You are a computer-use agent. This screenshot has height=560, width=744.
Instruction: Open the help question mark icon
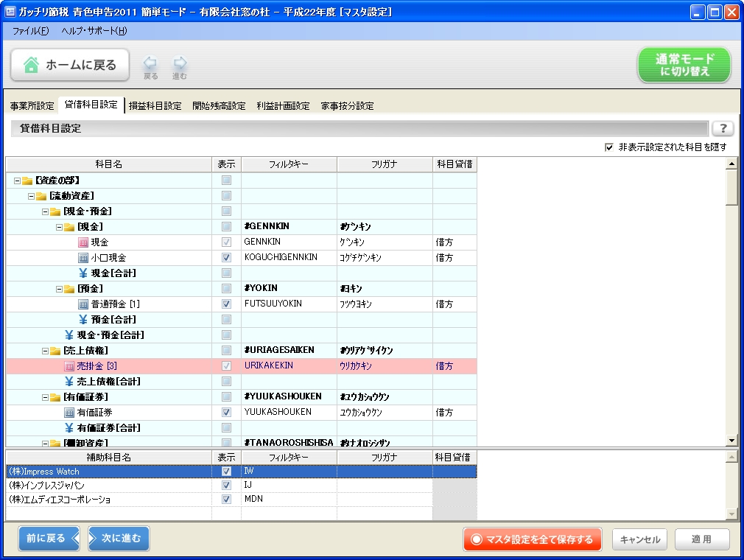tap(723, 127)
